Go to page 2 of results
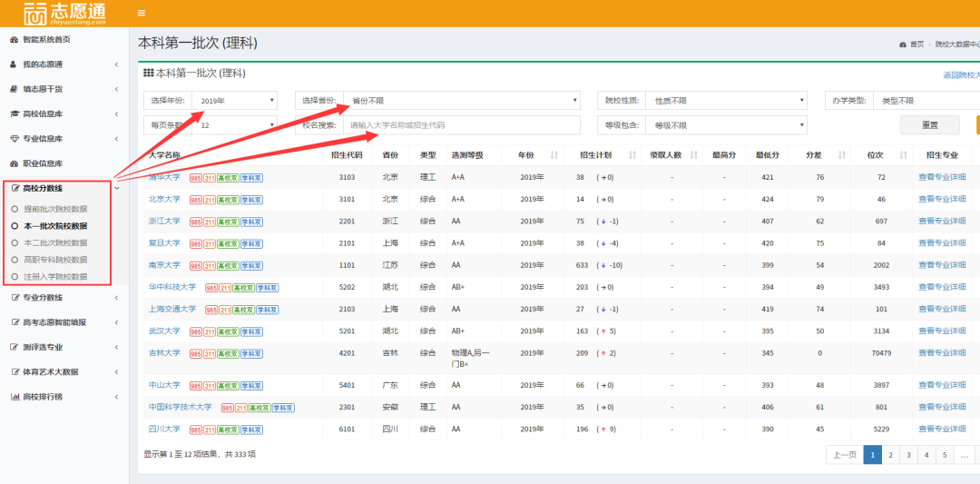The width and height of the screenshot is (980, 484). point(891,455)
